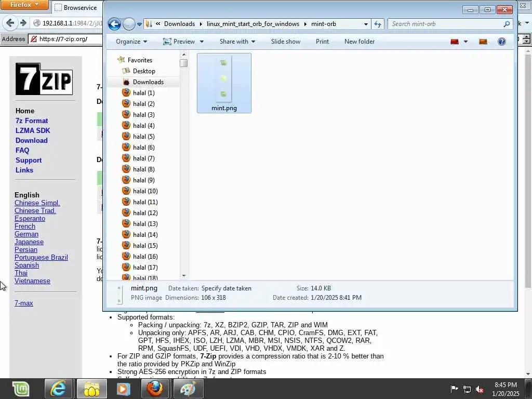Open the Links page link
This screenshot has width=532, height=399.
pyautogui.click(x=24, y=170)
